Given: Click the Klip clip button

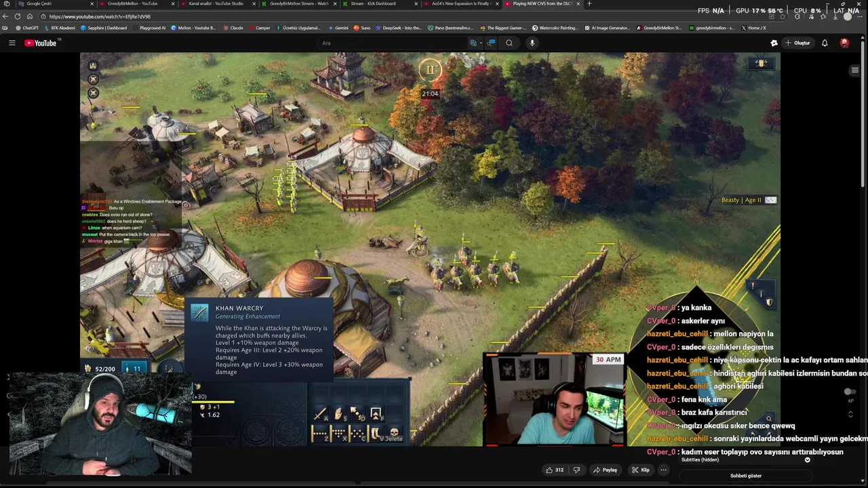Looking at the screenshot, I should (641, 470).
